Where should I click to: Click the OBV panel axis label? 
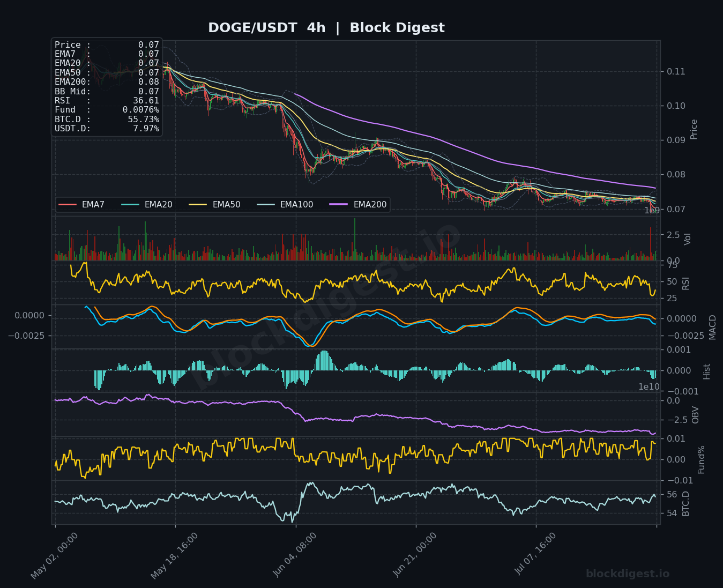(696, 415)
